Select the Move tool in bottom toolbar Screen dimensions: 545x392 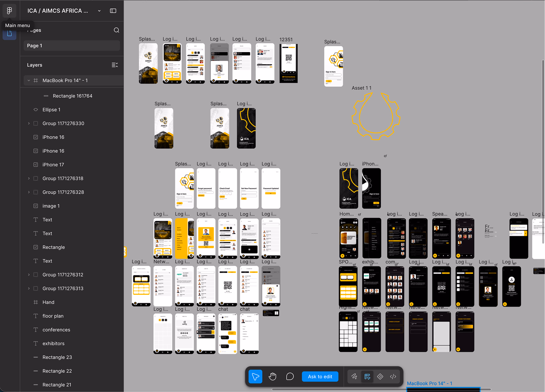click(255, 376)
